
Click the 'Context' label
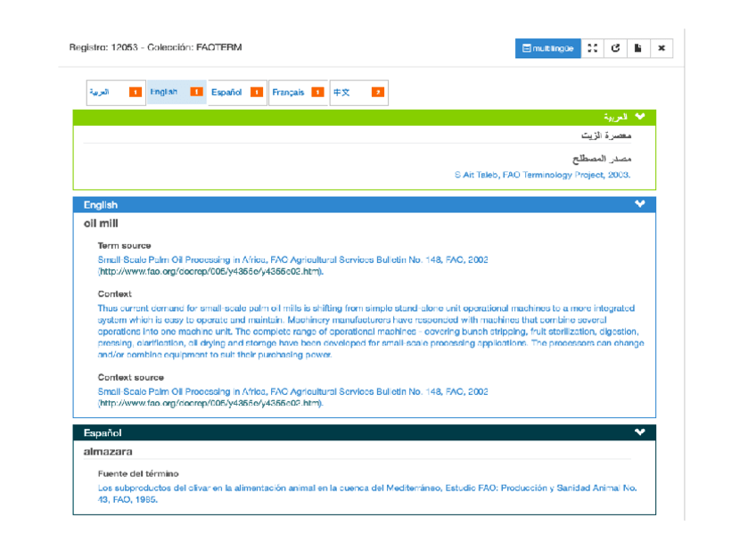coord(115,294)
